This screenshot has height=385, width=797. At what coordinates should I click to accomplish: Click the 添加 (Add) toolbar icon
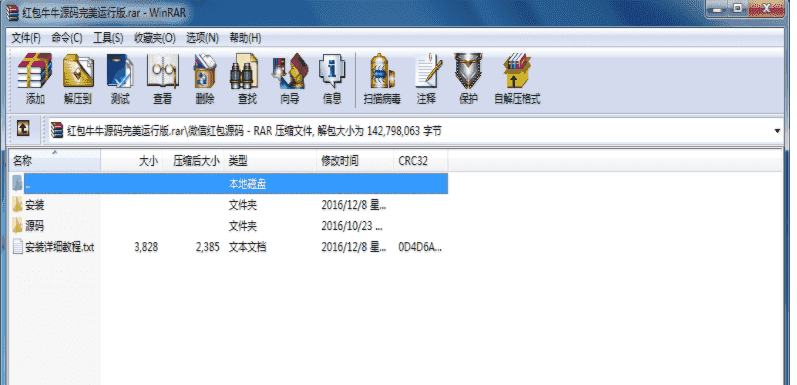[x=35, y=71]
